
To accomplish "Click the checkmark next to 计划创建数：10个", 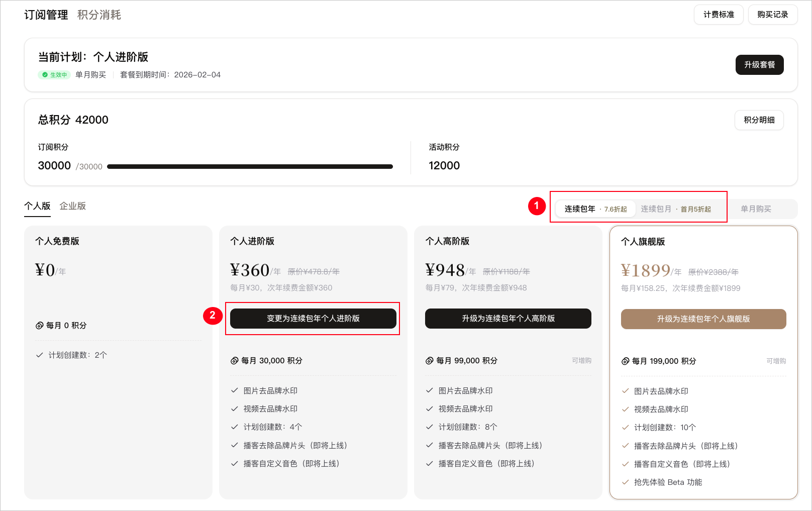I will [625, 428].
